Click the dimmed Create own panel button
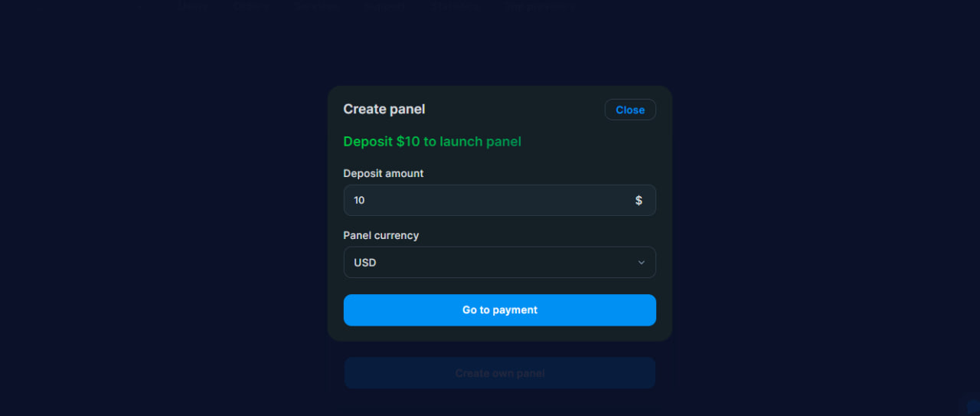 pyautogui.click(x=499, y=373)
